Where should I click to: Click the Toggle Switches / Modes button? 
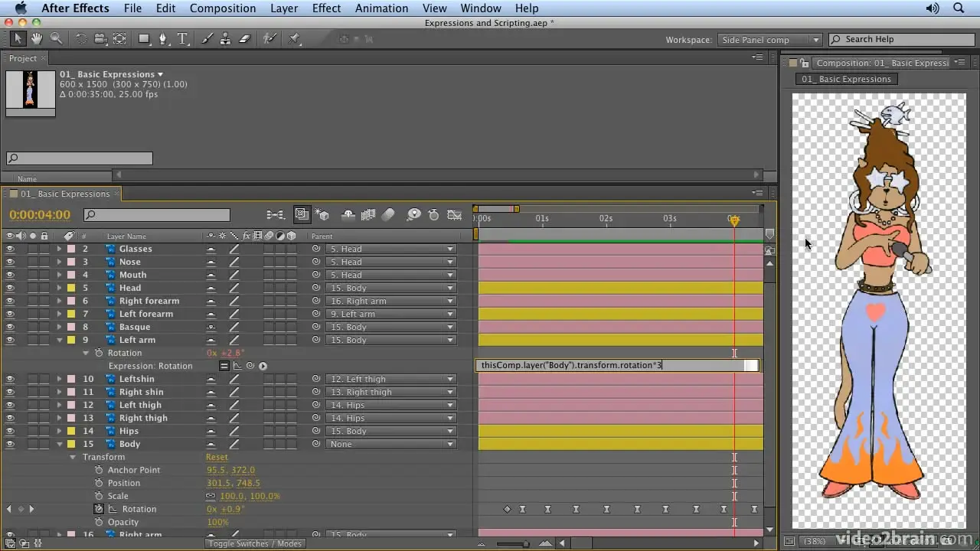pyautogui.click(x=255, y=543)
